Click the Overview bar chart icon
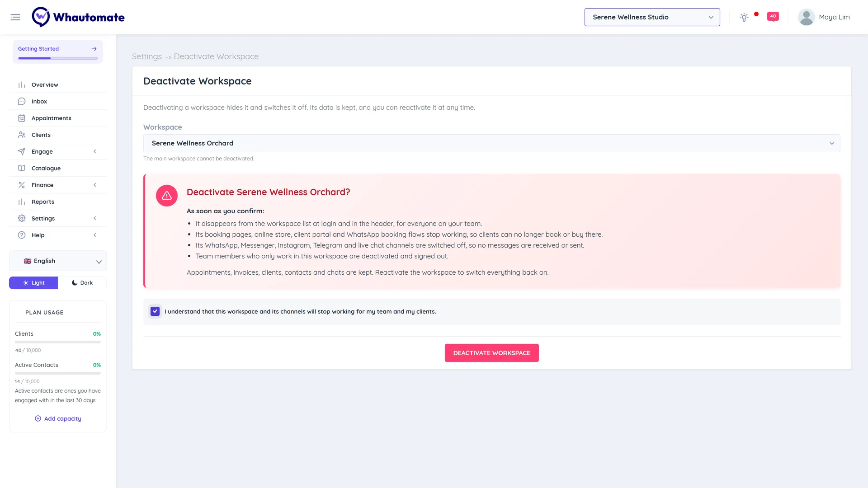Image resolution: width=868 pixels, height=488 pixels. coord(22,85)
